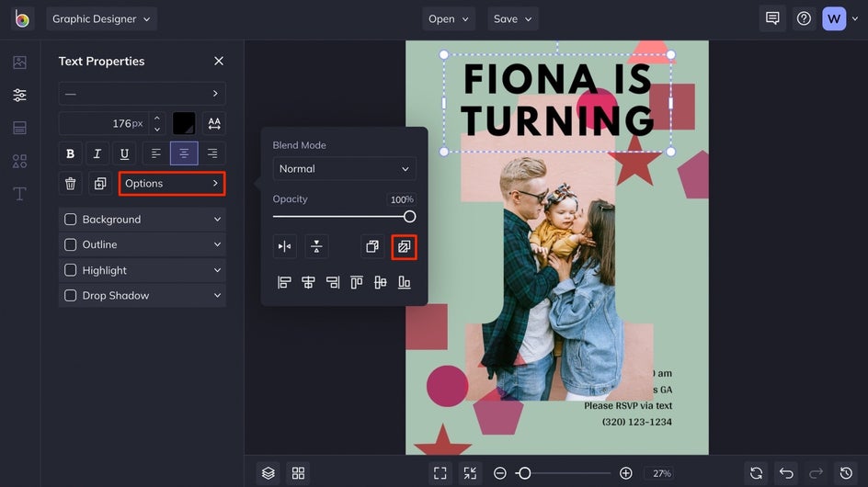Flip the text horizontally

tap(285, 246)
